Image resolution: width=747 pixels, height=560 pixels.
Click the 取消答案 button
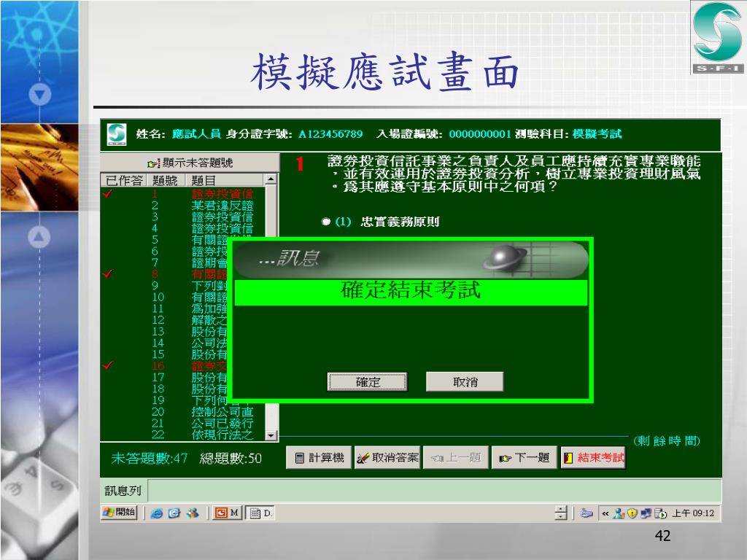(x=387, y=458)
